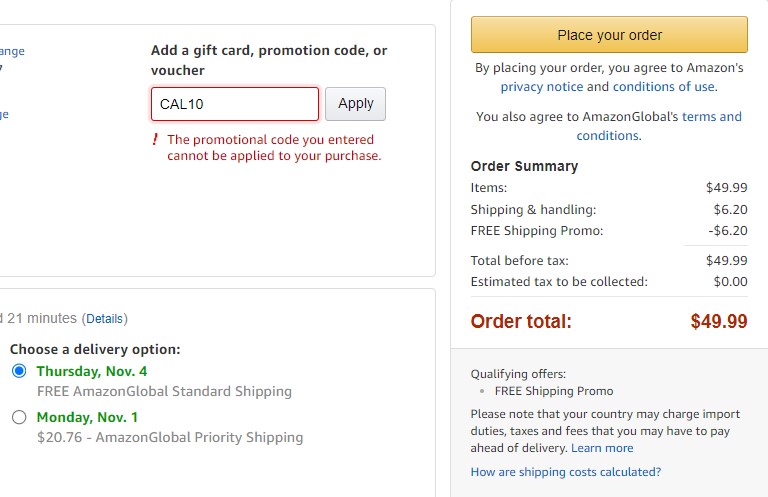Click the cut-off Change link beside gift card heading
This screenshot has height=497, width=768.
[x=12, y=51]
